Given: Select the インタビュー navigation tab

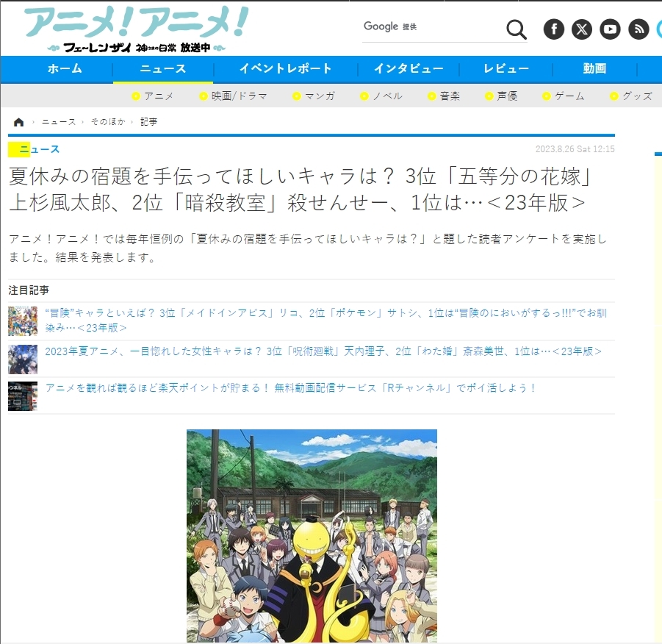Looking at the screenshot, I should click(409, 69).
